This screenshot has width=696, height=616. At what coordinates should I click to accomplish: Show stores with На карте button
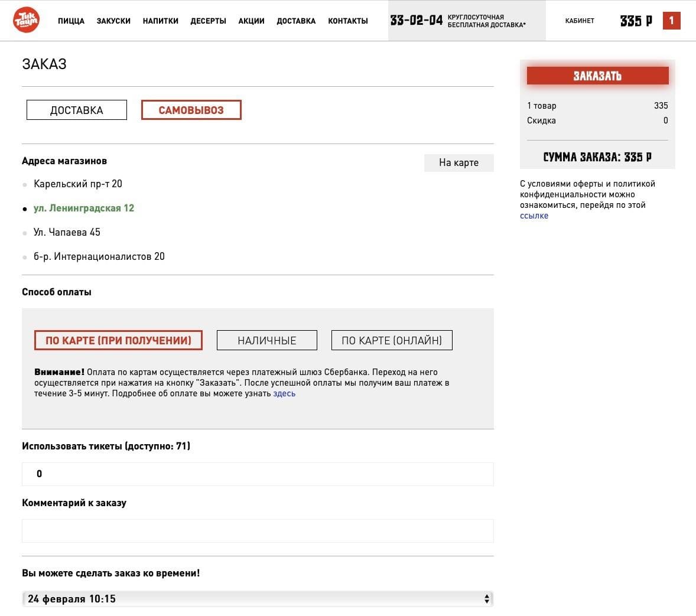[x=458, y=162]
